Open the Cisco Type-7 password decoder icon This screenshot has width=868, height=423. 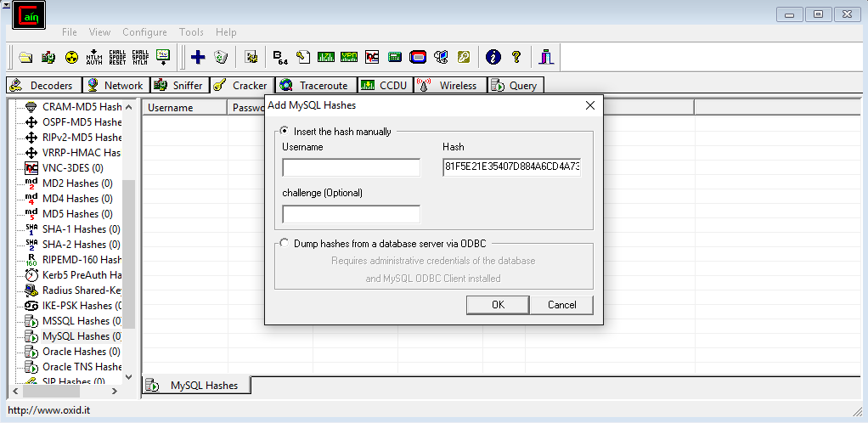coord(325,56)
